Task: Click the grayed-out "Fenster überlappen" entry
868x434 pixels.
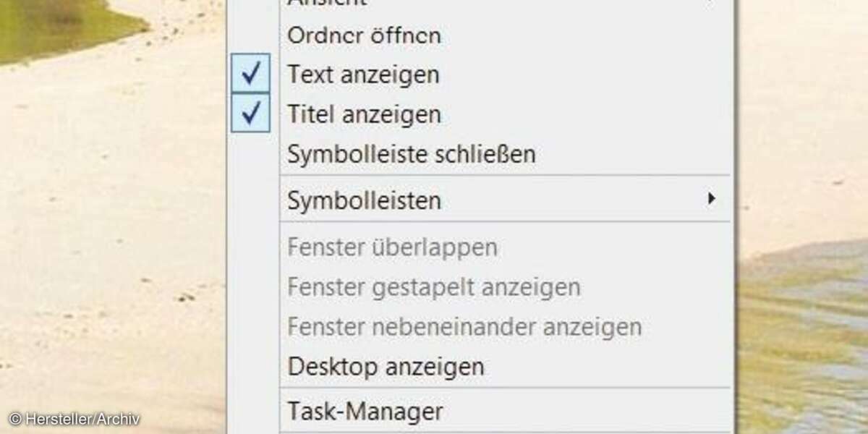Action: click(x=393, y=247)
